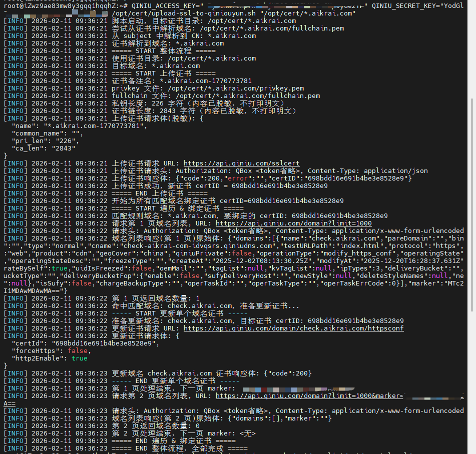Open the check.aikrai.com/httpsconf request URL
Screen dimensions: 476x454
pyautogui.click(x=293, y=328)
